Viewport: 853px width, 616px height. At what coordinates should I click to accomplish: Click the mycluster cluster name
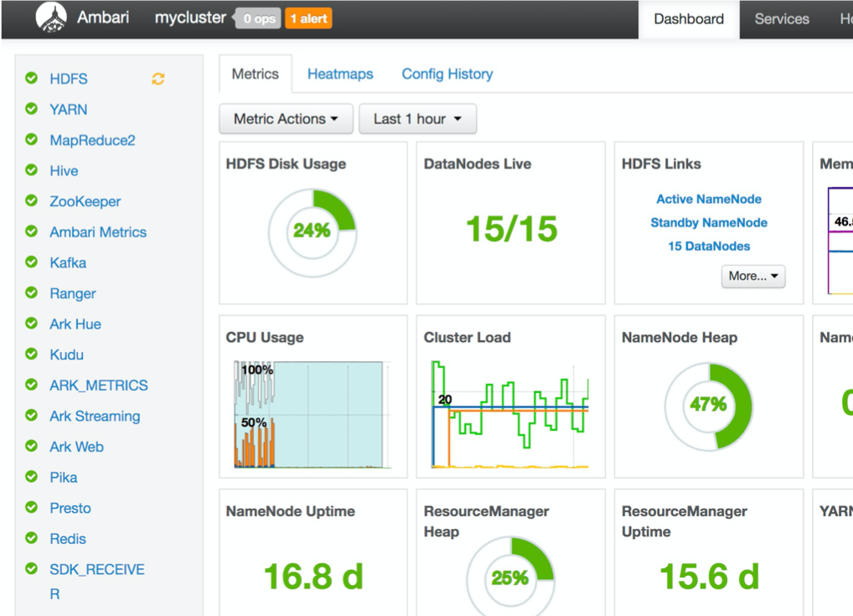tap(190, 18)
